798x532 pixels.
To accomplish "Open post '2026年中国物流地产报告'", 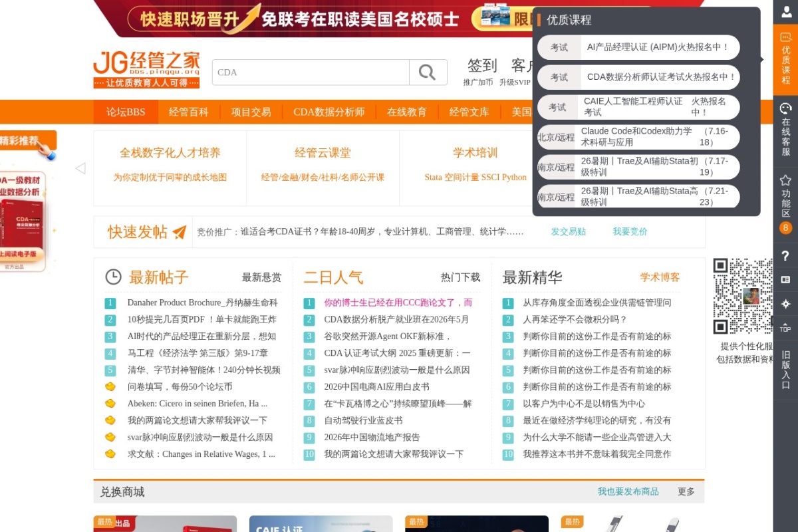I will [372, 438].
